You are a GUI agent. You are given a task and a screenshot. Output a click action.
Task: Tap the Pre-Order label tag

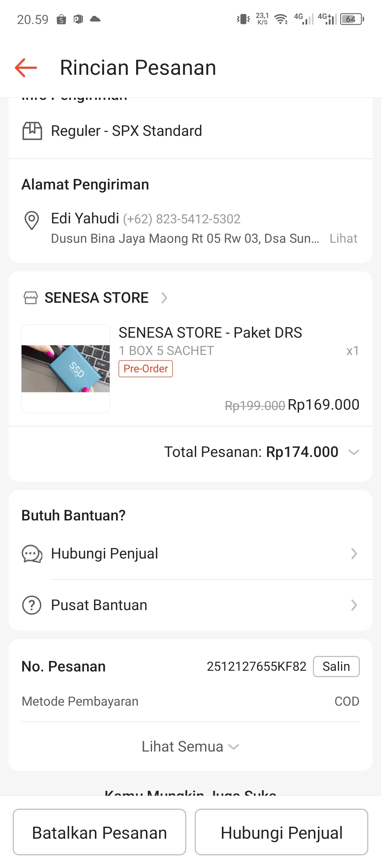[146, 369]
